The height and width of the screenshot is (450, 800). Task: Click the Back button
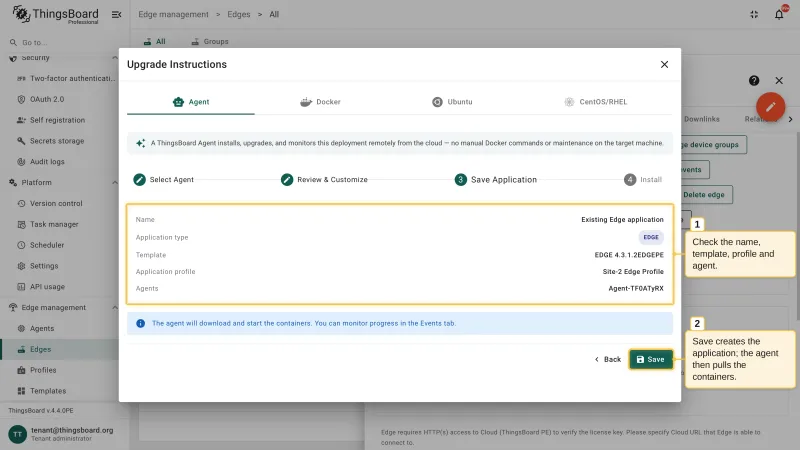(x=608, y=359)
